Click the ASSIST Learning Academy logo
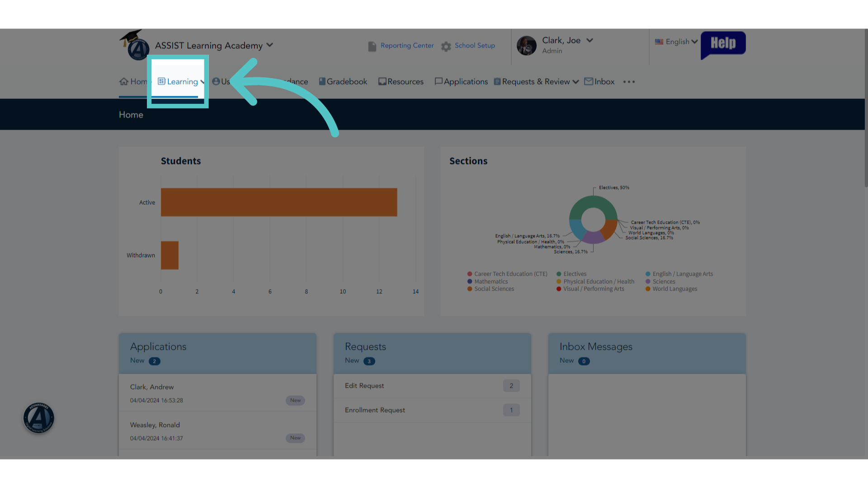 [135, 45]
